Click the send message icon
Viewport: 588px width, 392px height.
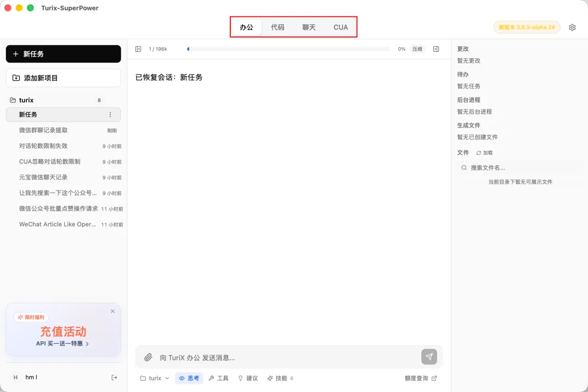point(429,357)
